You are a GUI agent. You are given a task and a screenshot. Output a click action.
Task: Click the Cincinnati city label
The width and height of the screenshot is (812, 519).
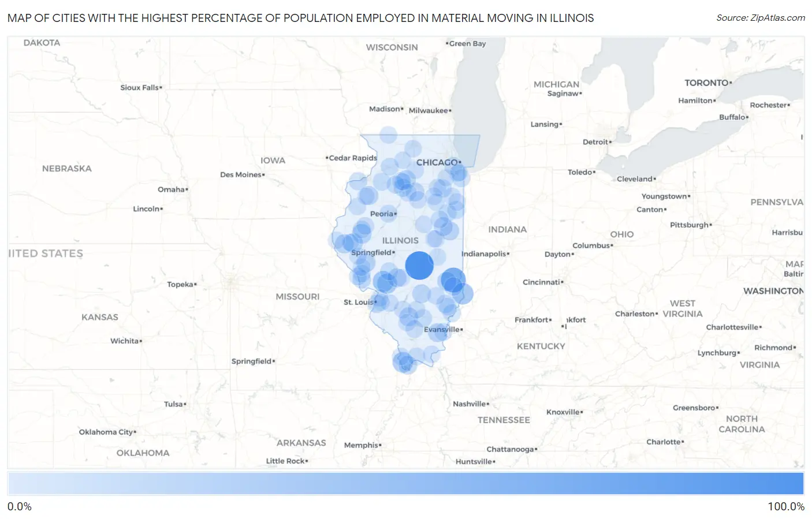coord(542,282)
